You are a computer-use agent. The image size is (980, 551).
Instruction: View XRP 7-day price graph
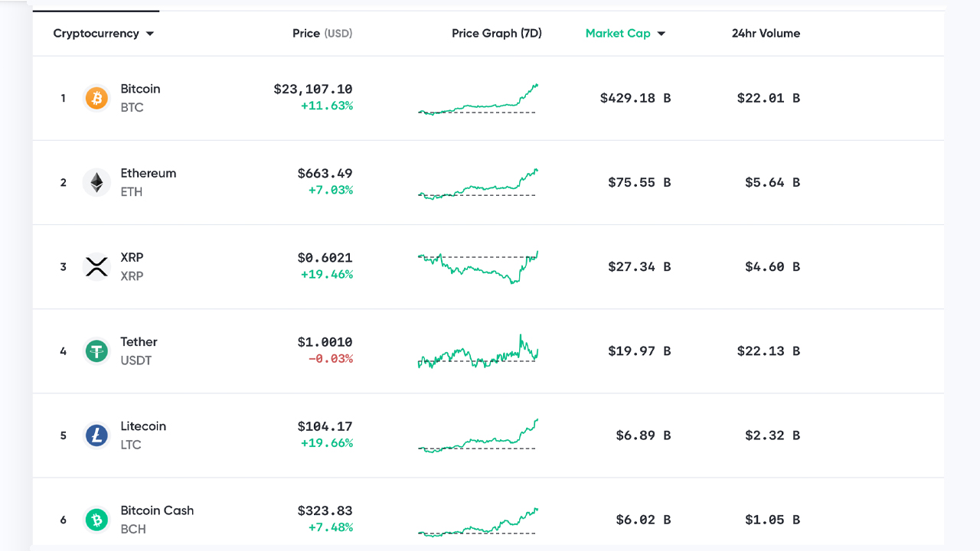click(479, 267)
